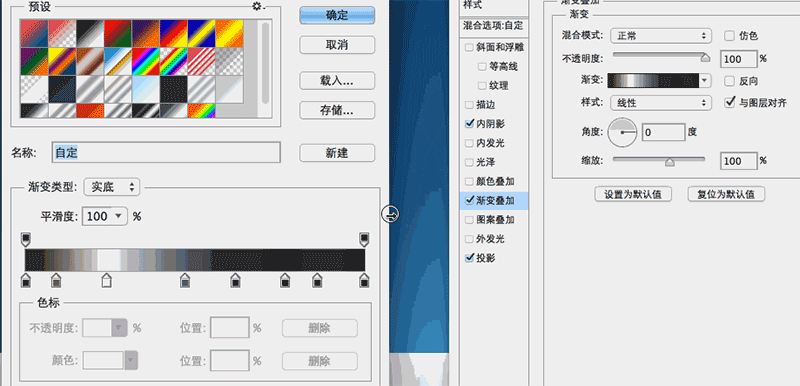Select the left opacity stop above gradient
The image size is (800, 386).
pyautogui.click(x=26, y=239)
